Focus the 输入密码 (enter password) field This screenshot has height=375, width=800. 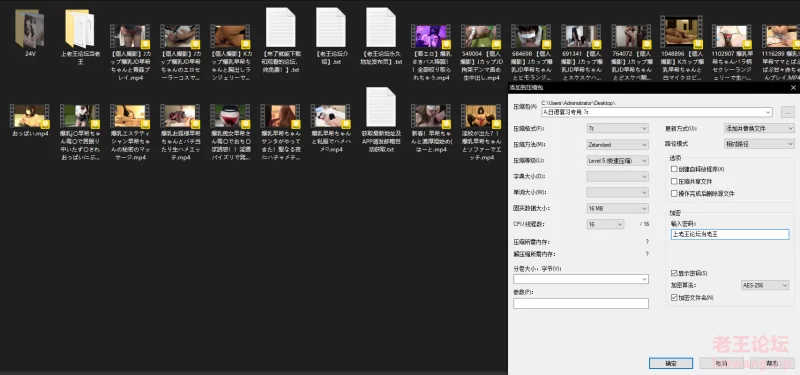(730, 234)
